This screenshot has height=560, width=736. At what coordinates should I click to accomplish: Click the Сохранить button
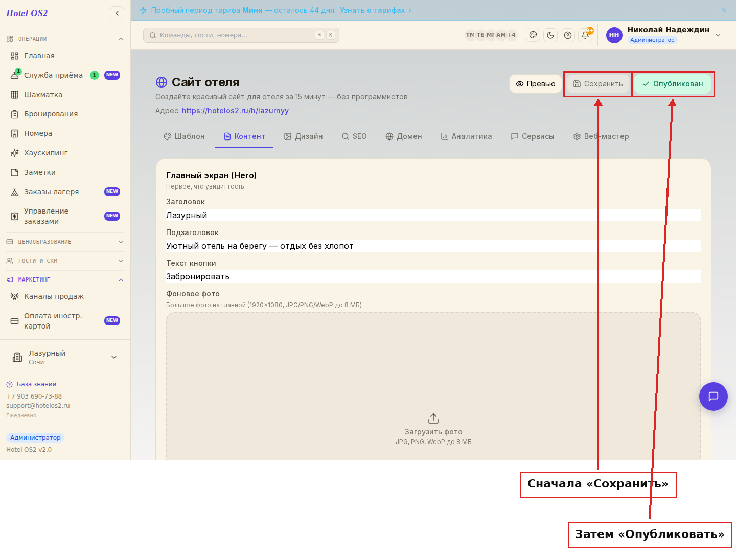pos(598,84)
